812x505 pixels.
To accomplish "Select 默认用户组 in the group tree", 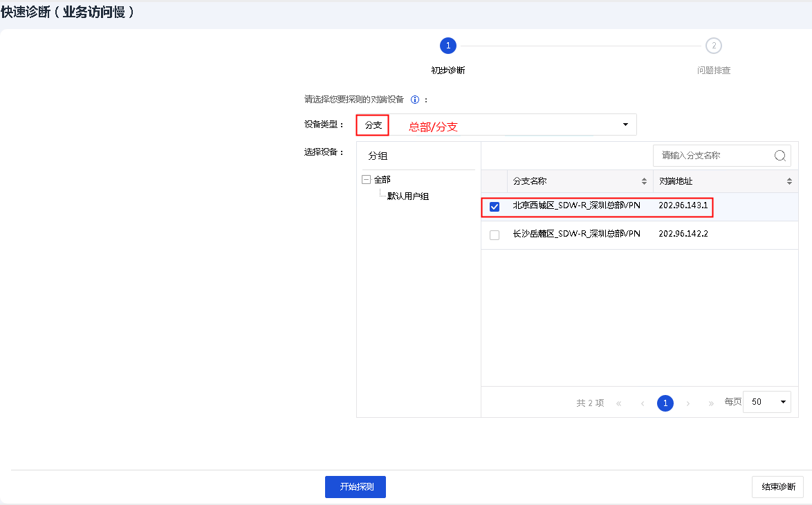I will (408, 196).
